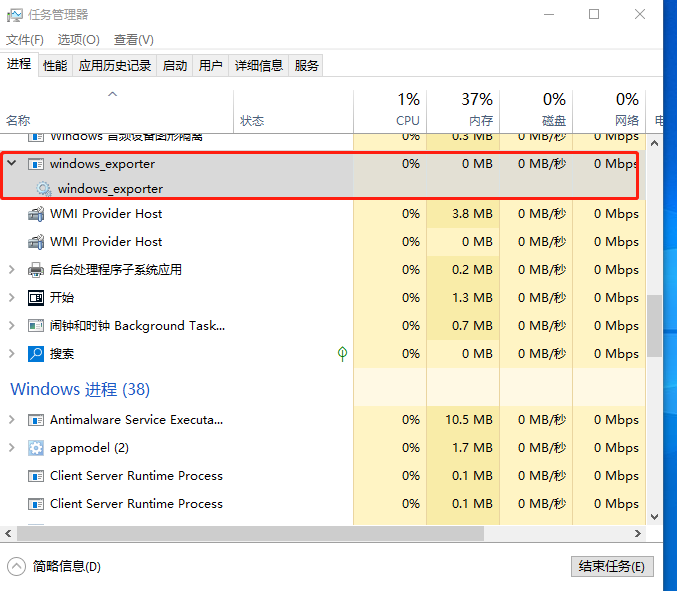Click the Task Manager title bar icon
This screenshot has width=677, height=591.
click(x=14, y=15)
